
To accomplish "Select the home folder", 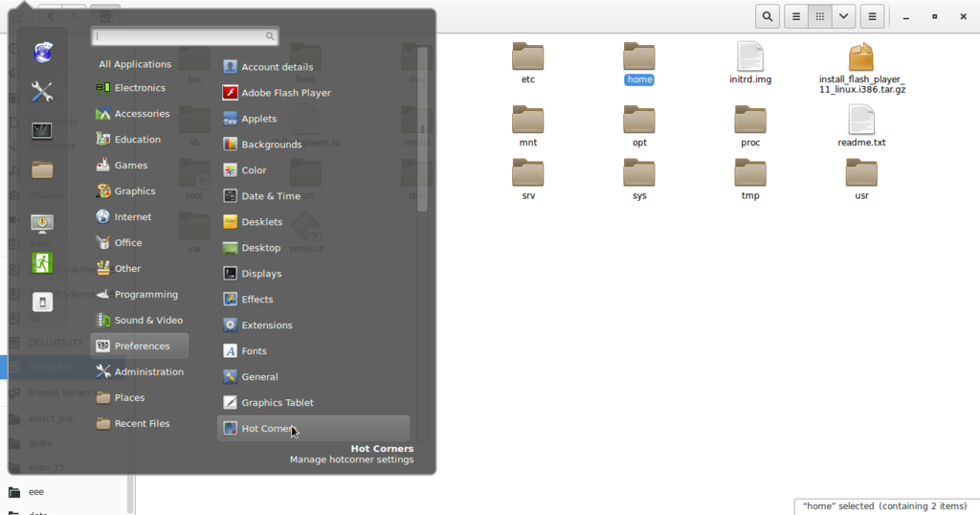I will tap(638, 63).
